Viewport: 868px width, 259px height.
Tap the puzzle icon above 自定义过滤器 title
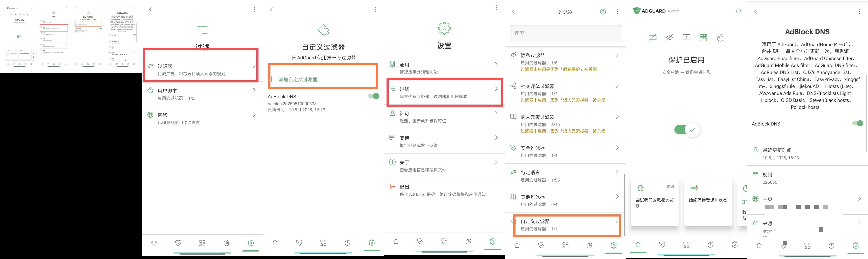coord(324,30)
